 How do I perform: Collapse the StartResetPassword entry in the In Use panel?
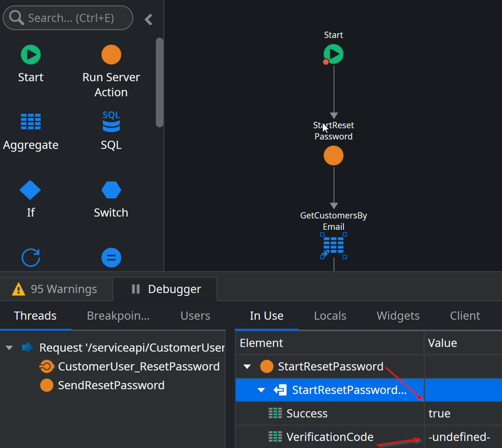(247, 367)
